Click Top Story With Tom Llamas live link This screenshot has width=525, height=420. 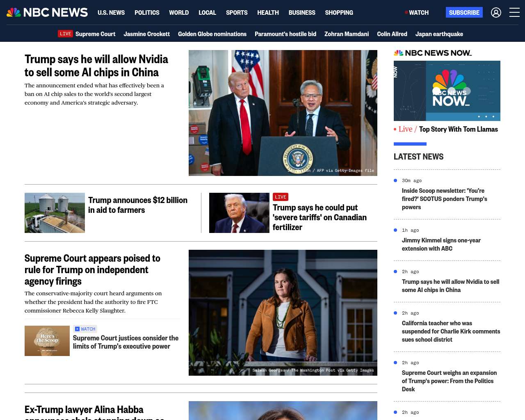click(x=458, y=129)
